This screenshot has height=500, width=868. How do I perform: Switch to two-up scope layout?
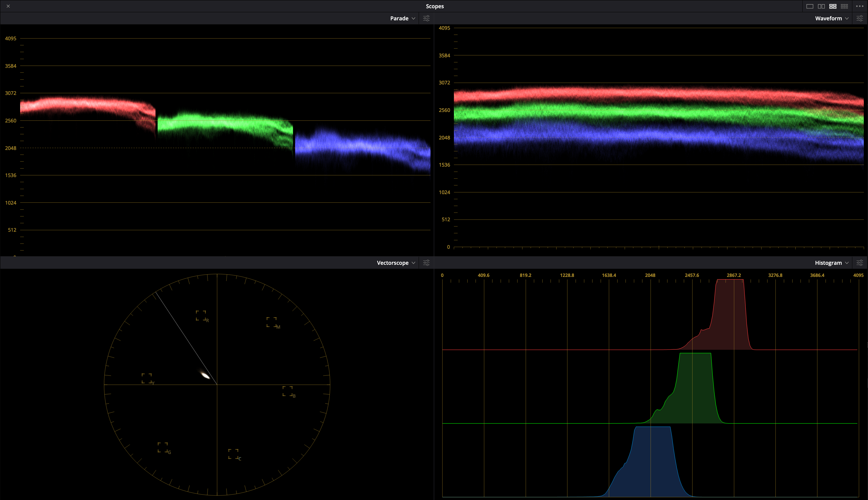tap(821, 6)
